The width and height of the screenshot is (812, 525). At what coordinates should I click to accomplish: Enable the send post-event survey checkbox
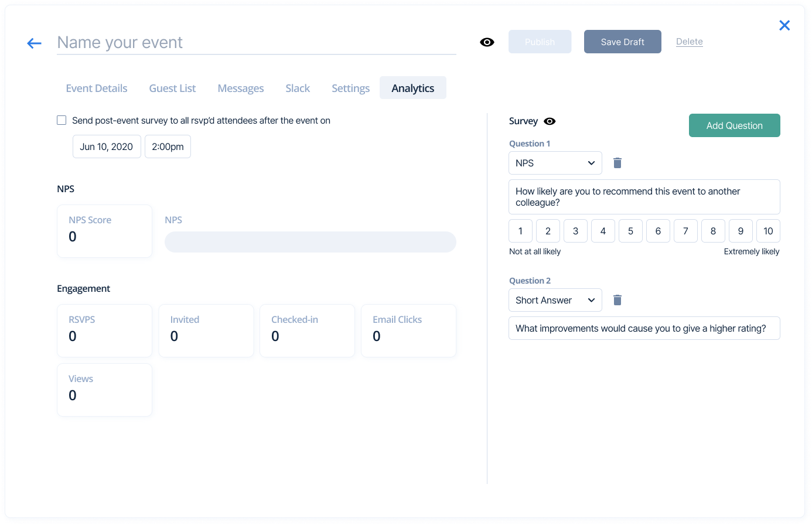62,120
